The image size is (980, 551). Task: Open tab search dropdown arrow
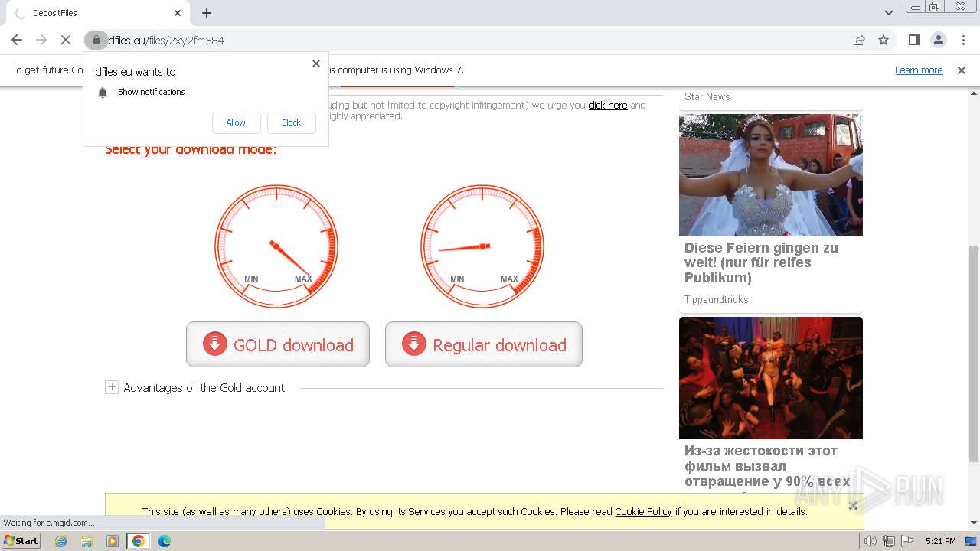[888, 13]
